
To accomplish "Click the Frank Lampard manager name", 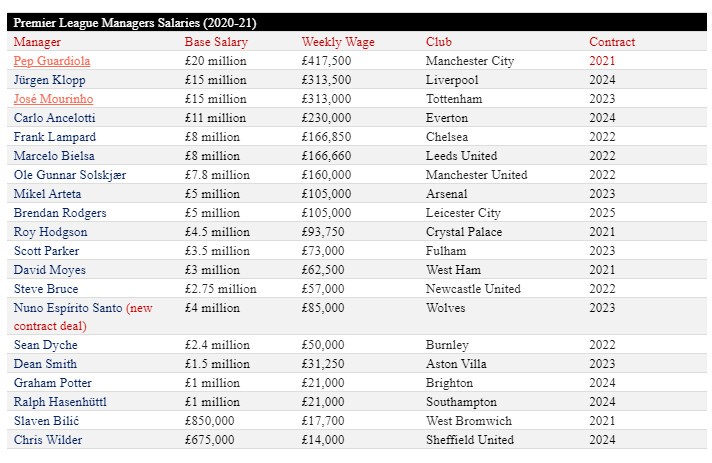I will coord(54,137).
